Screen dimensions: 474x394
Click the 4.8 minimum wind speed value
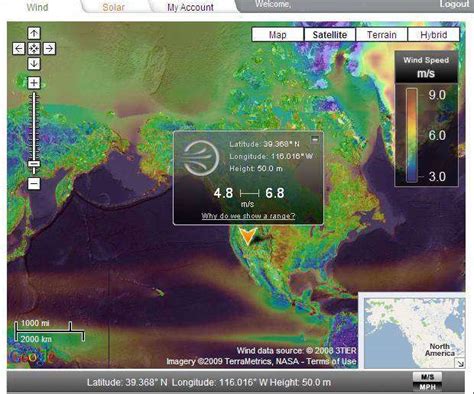click(223, 193)
